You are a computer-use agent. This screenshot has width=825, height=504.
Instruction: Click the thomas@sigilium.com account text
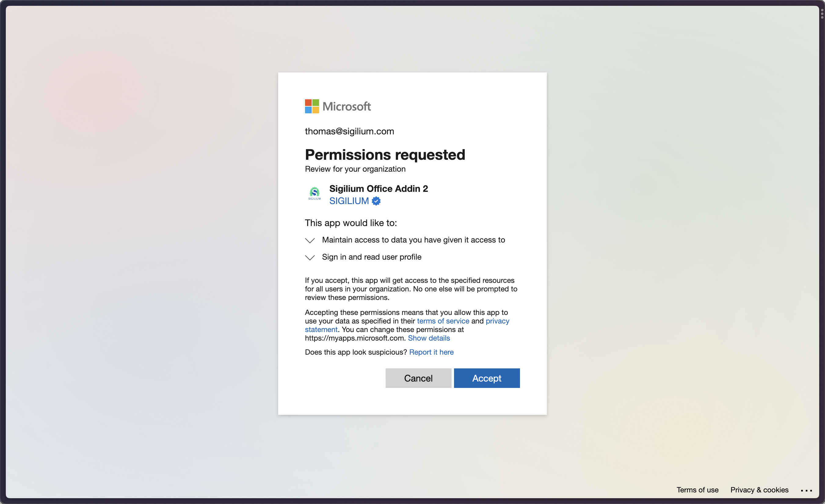[x=349, y=131]
